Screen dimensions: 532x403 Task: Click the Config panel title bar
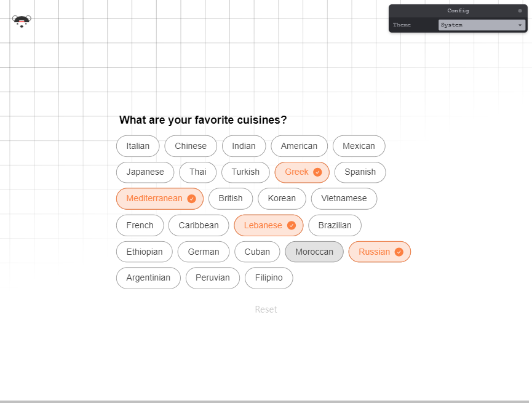(x=458, y=11)
